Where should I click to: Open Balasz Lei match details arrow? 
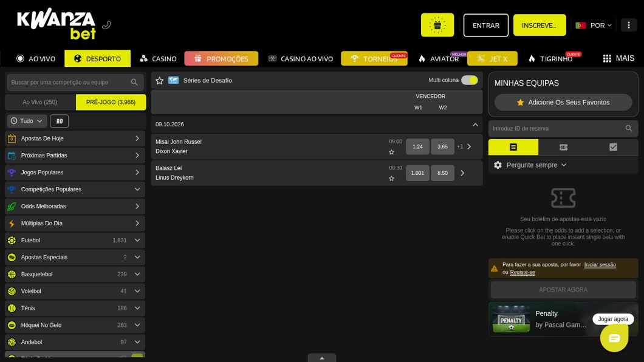point(462,173)
